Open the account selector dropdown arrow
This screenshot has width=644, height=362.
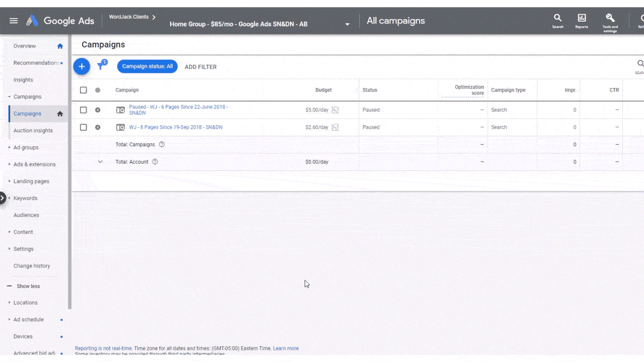pyautogui.click(x=347, y=24)
